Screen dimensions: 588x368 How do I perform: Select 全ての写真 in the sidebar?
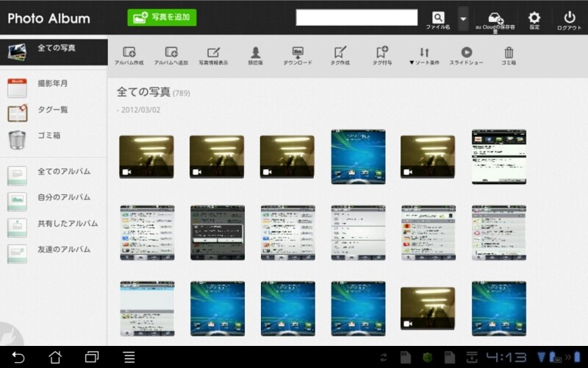tap(54, 52)
